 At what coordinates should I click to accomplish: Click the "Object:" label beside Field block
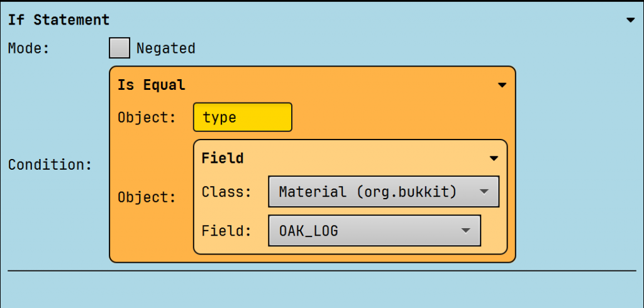point(147,197)
